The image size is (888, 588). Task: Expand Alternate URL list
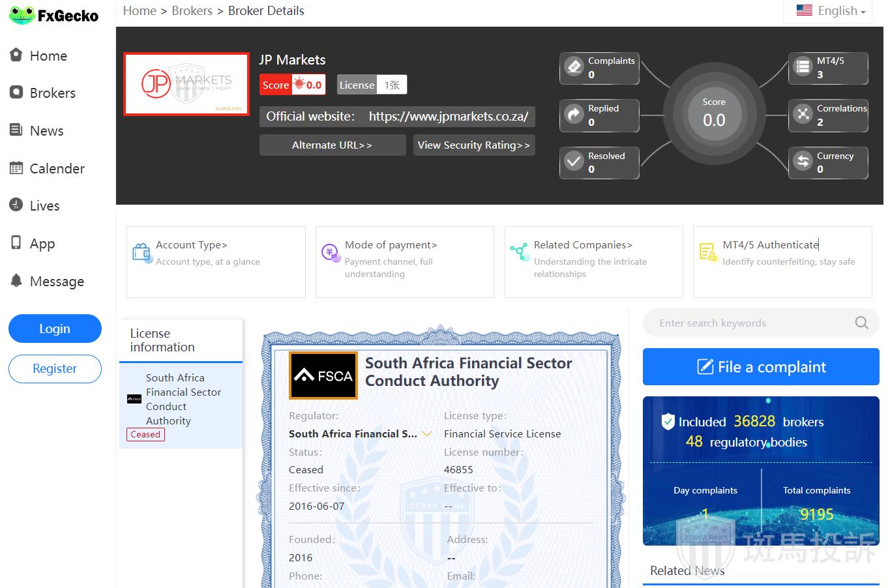pyautogui.click(x=332, y=145)
